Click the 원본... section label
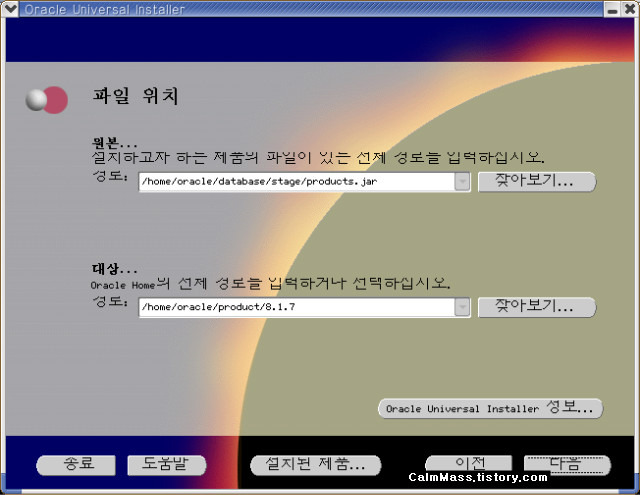Viewport: 640px width, 495px height. click(x=115, y=142)
